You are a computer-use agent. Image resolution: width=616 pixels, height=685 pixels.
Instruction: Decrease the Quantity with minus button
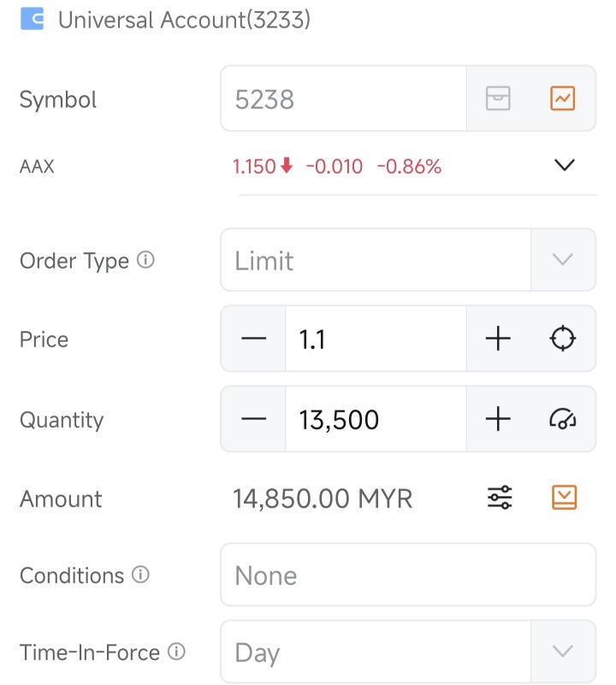[x=253, y=419]
